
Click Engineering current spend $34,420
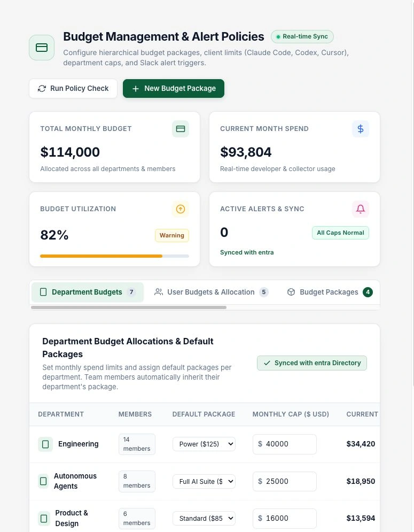(361, 444)
